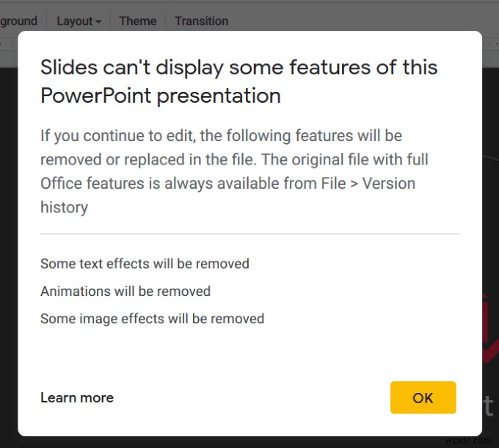This screenshot has width=499, height=448.
Task: Click the divider line in the dialog
Action: pos(249,234)
